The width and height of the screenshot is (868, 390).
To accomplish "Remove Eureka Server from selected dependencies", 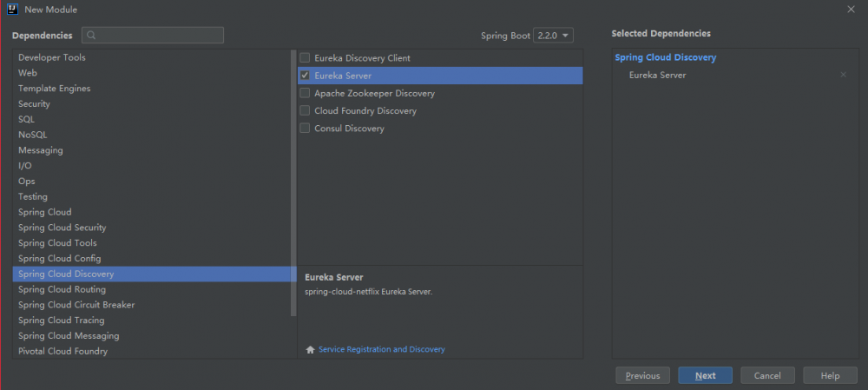I will coord(843,76).
